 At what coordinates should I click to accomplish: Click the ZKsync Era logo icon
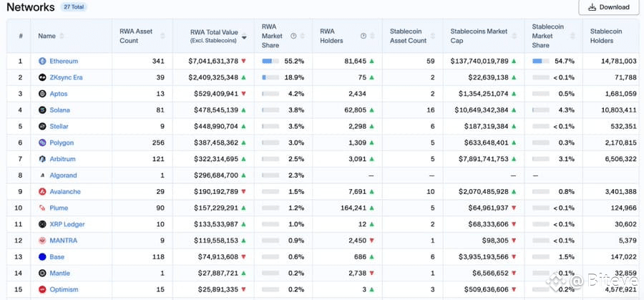click(x=42, y=77)
